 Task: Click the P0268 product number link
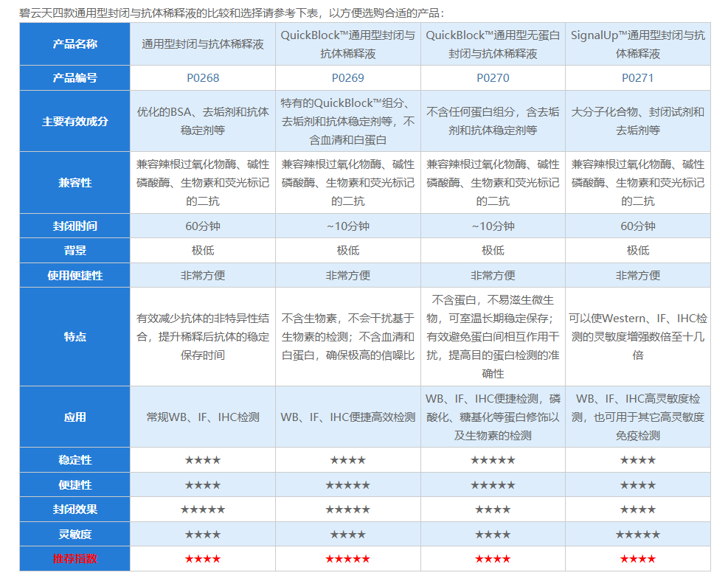click(x=202, y=77)
